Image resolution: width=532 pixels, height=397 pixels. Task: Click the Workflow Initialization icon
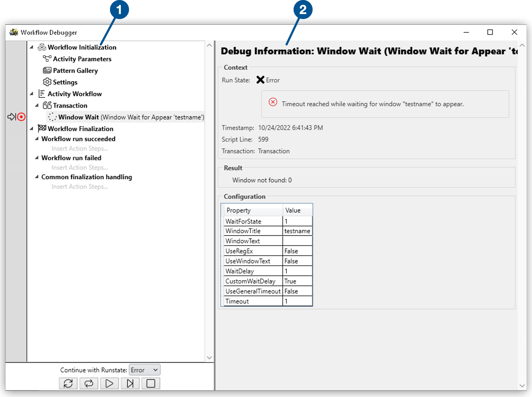42,47
